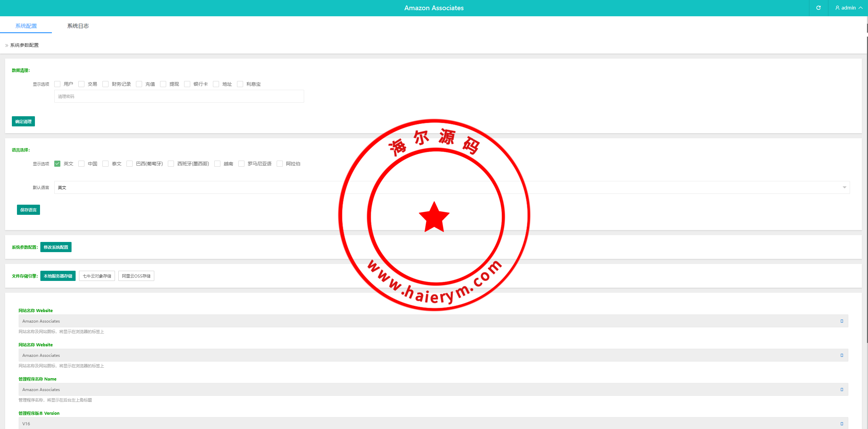The image size is (868, 429).
Task: Check the 地址 checkbox
Action: (x=216, y=84)
